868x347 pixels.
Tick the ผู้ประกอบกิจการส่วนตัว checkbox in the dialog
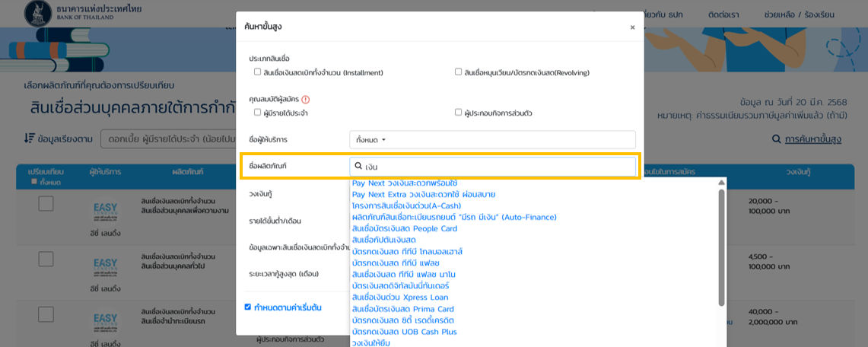[x=459, y=113]
